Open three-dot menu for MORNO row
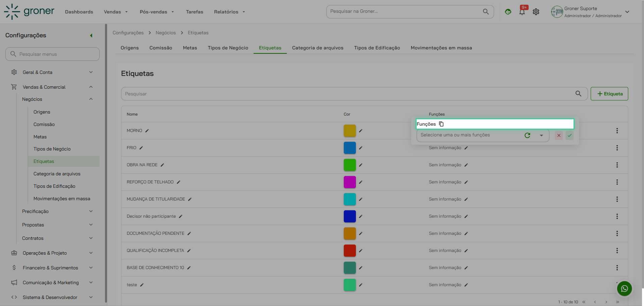The height and width of the screenshot is (306, 644). pos(617,131)
